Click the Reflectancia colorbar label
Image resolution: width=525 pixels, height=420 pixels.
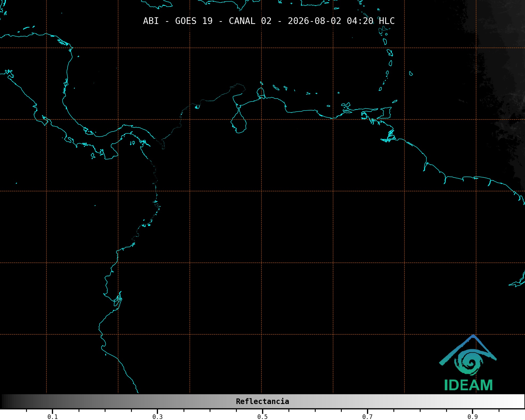click(x=262, y=401)
